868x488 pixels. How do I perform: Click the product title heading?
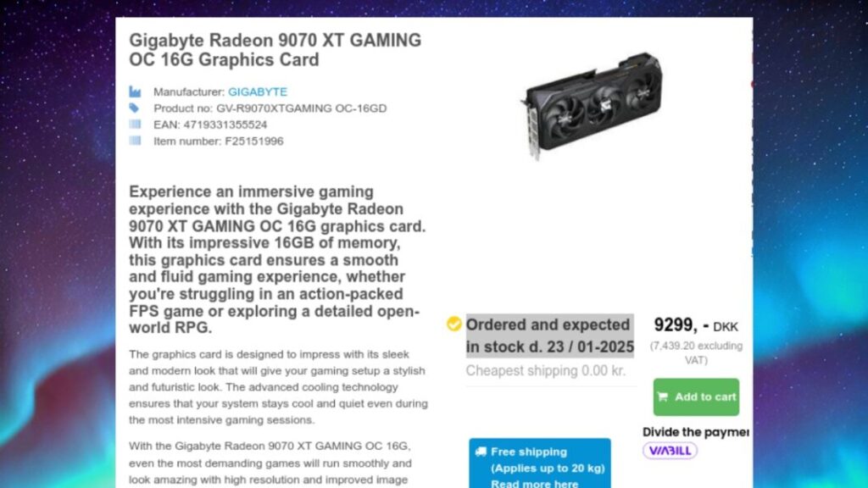tap(275, 50)
